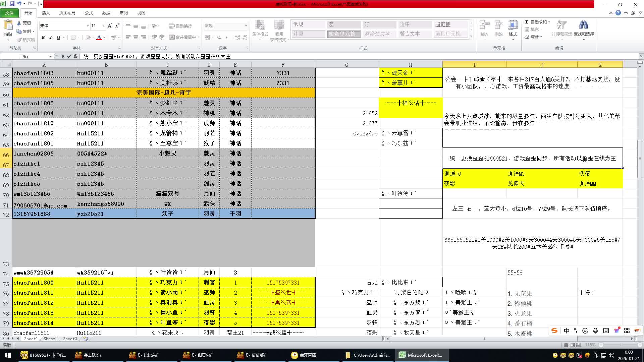Click the red font color swatch button

(x=99, y=38)
